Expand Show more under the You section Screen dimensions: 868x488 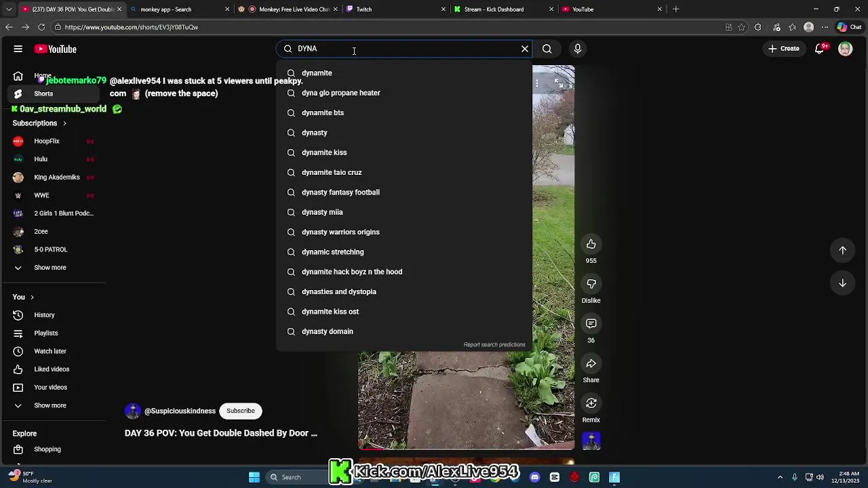click(x=53, y=405)
